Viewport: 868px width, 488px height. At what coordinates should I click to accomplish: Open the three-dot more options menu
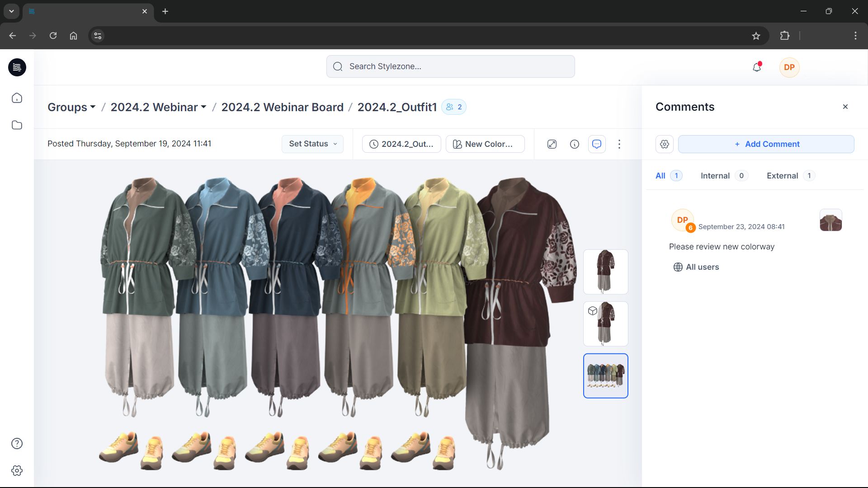pos(619,144)
